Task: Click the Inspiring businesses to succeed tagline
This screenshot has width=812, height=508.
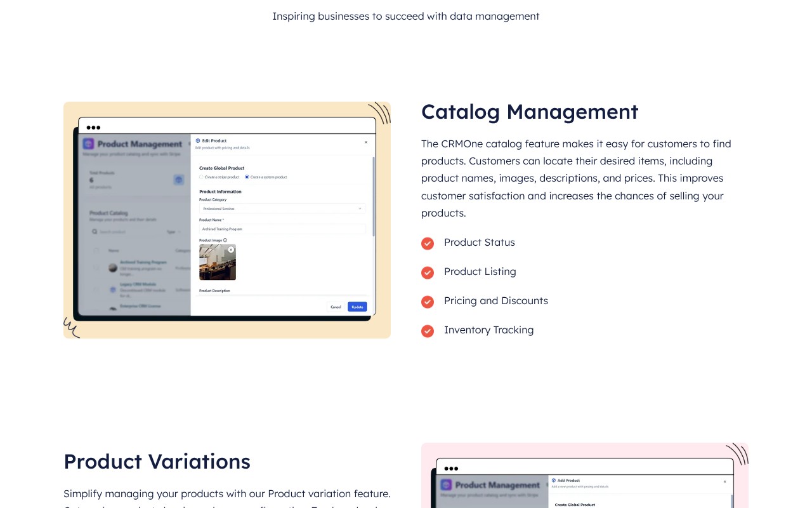Action: coord(406,17)
